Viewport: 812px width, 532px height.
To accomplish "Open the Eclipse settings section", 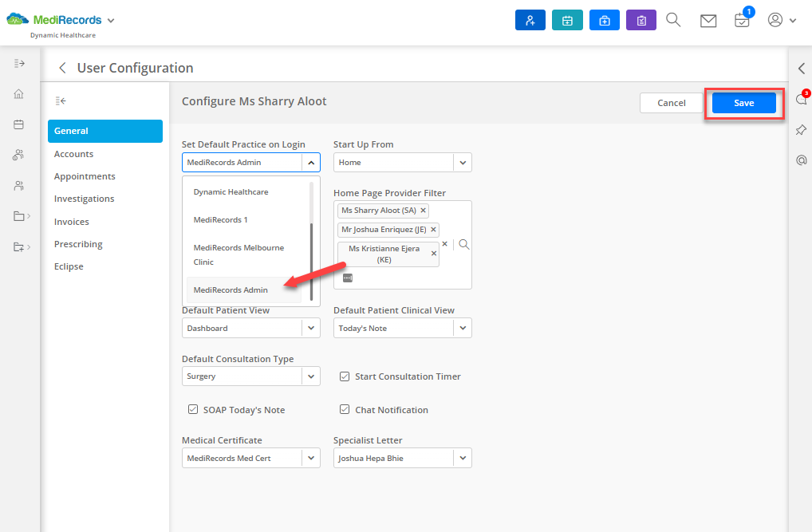I will point(69,266).
